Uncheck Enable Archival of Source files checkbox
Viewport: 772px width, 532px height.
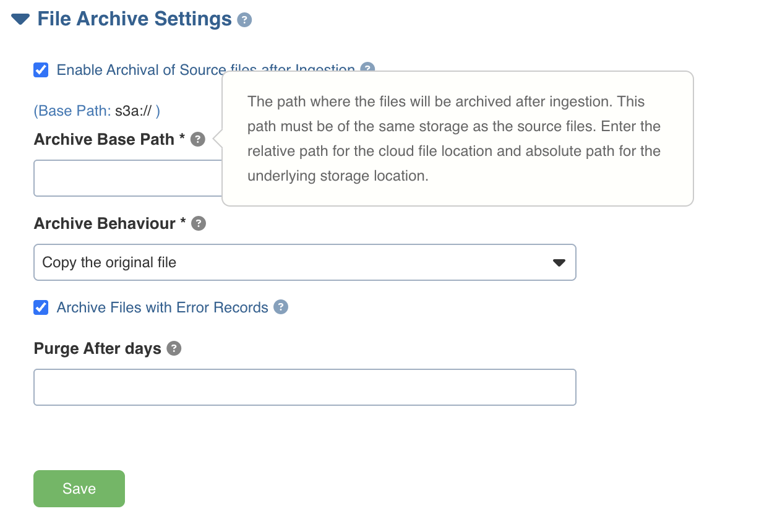(41, 70)
